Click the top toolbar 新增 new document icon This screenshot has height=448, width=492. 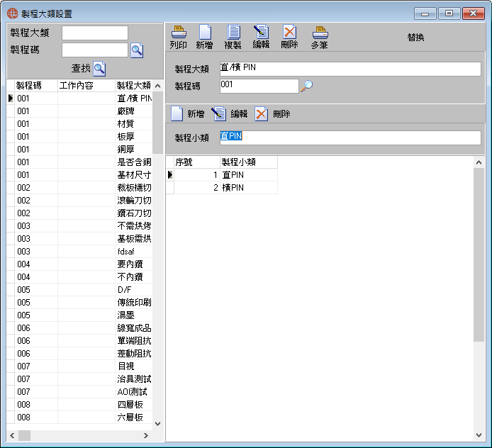tap(205, 32)
